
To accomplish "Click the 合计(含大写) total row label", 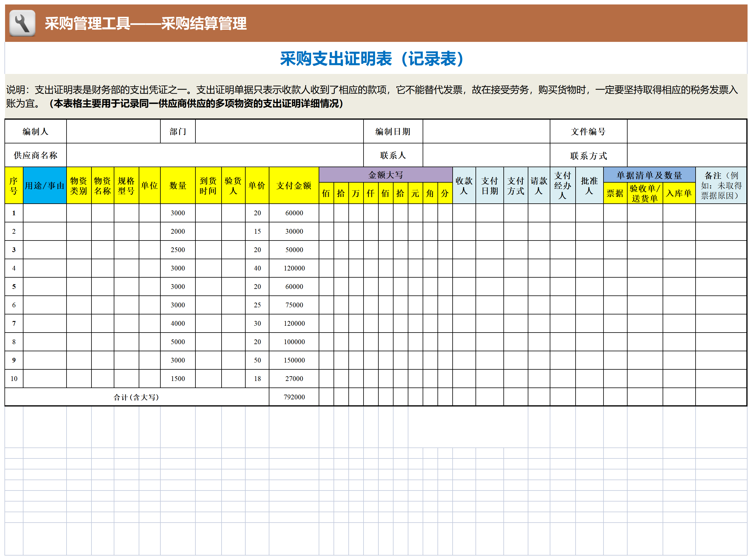I will [x=136, y=397].
